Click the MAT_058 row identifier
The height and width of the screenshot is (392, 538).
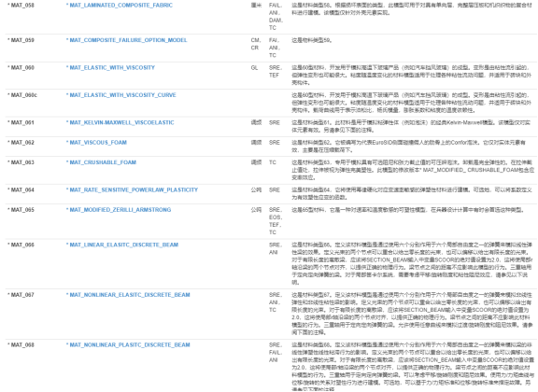coord(21,6)
